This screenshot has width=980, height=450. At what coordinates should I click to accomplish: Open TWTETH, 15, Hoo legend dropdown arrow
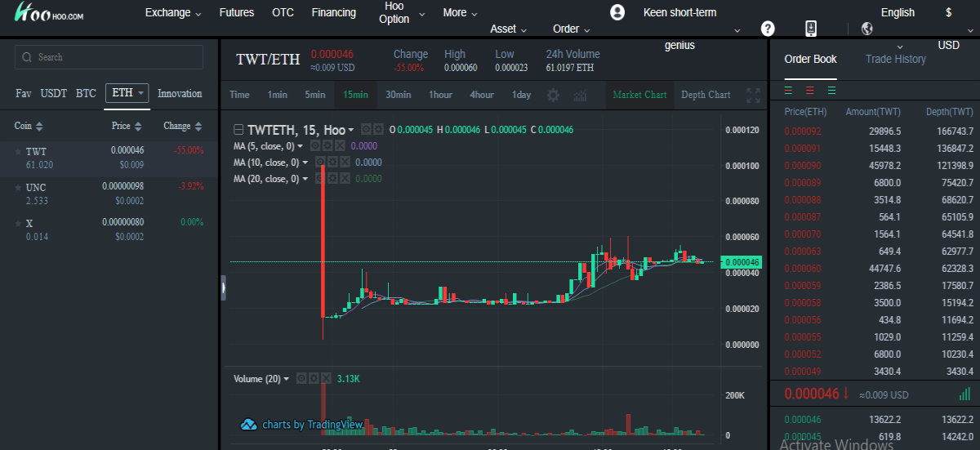(351, 130)
